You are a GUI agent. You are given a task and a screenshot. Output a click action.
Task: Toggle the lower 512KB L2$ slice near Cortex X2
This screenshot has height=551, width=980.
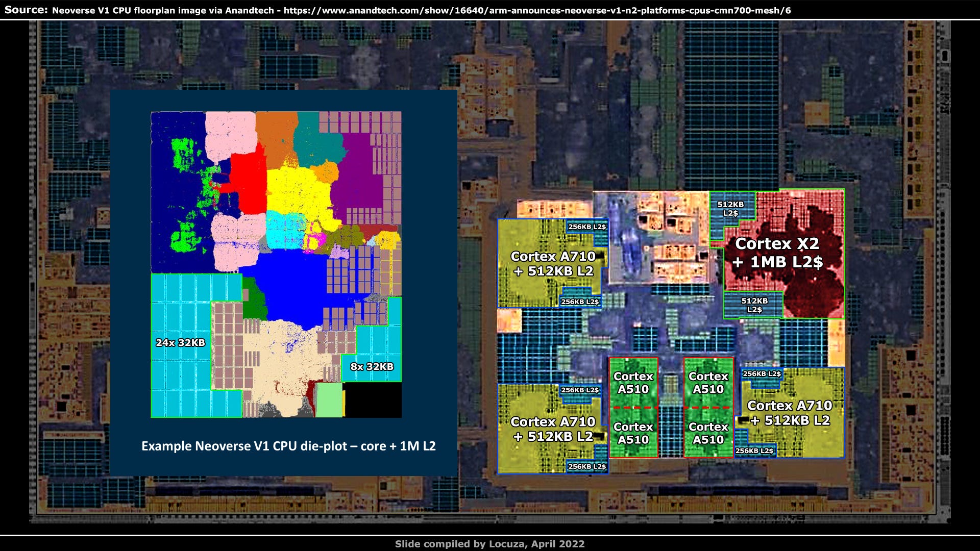[754, 305]
